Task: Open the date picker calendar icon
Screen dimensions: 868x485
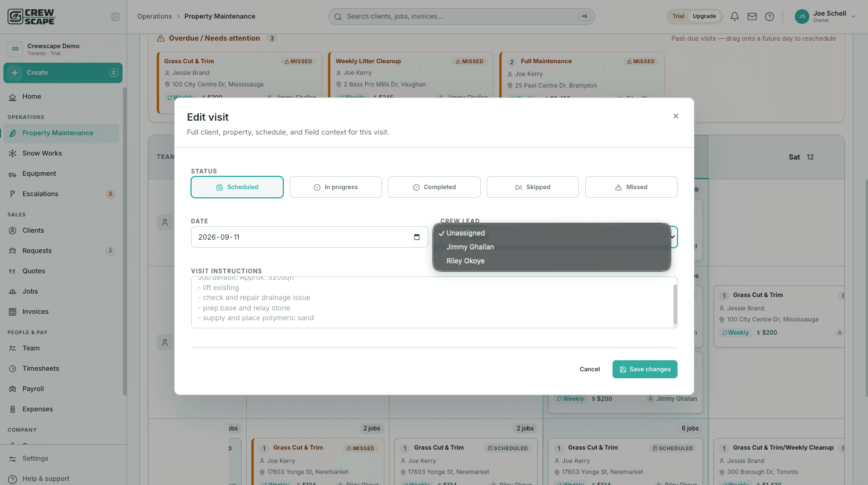Action: click(x=417, y=237)
